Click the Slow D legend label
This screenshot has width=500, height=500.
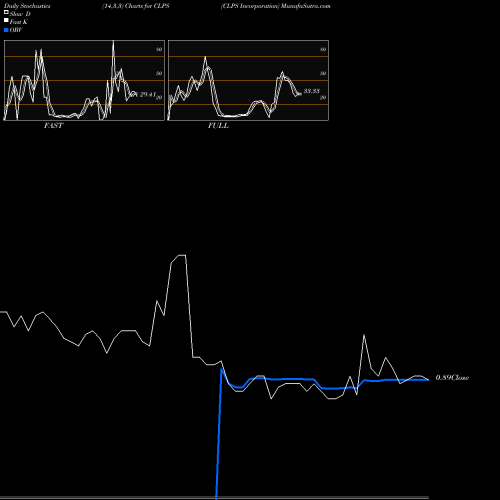pyautogui.click(x=20, y=14)
